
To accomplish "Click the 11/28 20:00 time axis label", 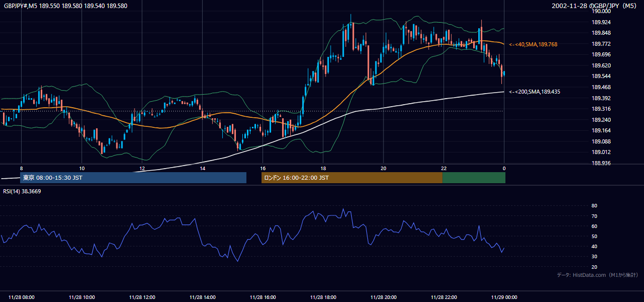I will click(x=383, y=297).
